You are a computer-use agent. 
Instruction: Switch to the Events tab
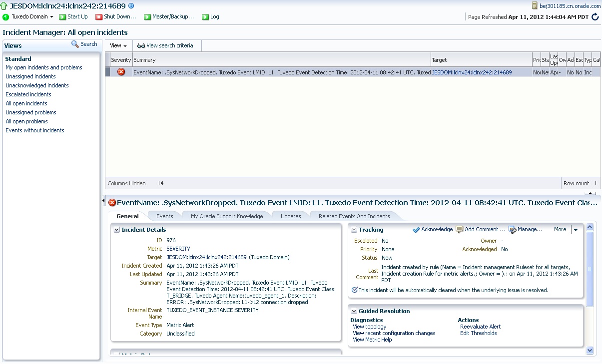click(x=164, y=216)
